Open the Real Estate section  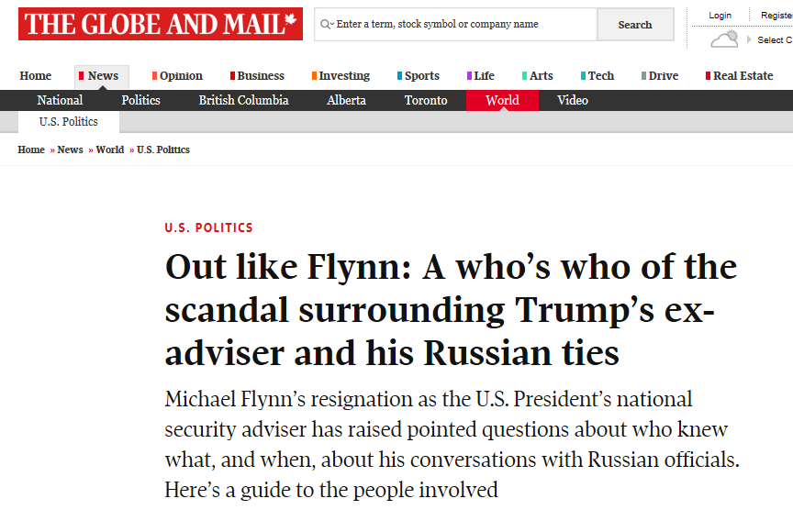(x=739, y=76)
